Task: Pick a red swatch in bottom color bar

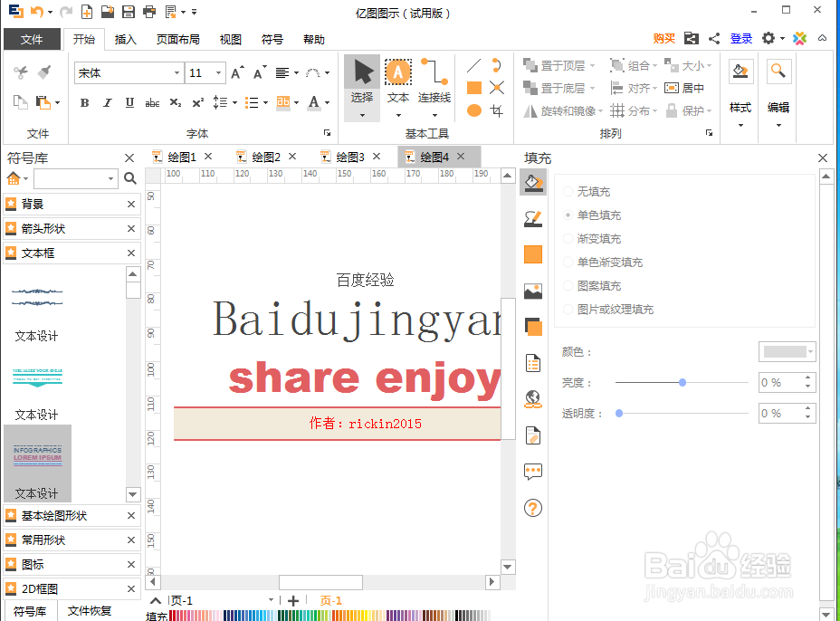Action: tap(171, 615)
